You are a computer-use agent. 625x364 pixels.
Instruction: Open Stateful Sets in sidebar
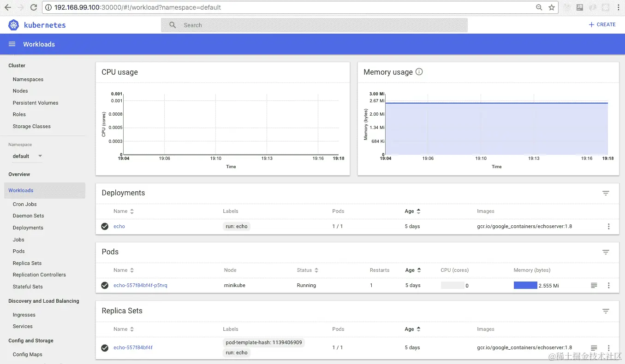click(x=28, y=287)
